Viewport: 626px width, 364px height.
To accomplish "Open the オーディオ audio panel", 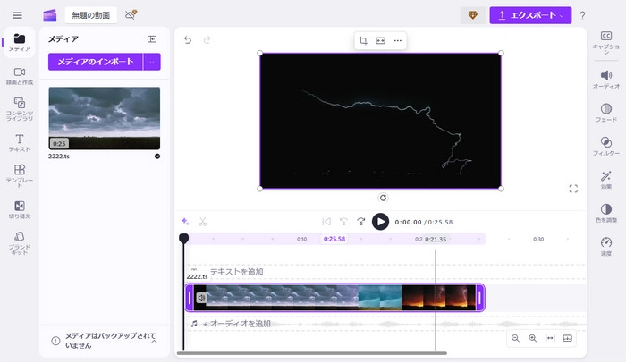I will pos(606,80).
